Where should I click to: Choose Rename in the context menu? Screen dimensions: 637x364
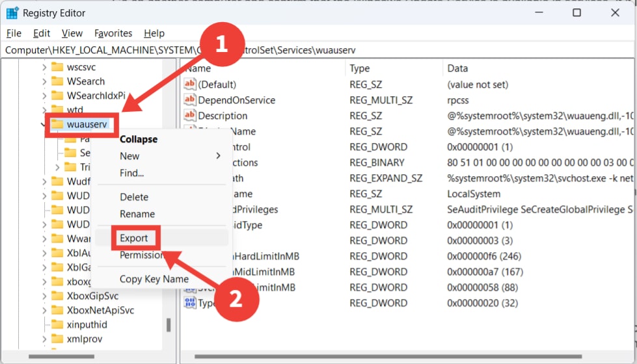137,214
